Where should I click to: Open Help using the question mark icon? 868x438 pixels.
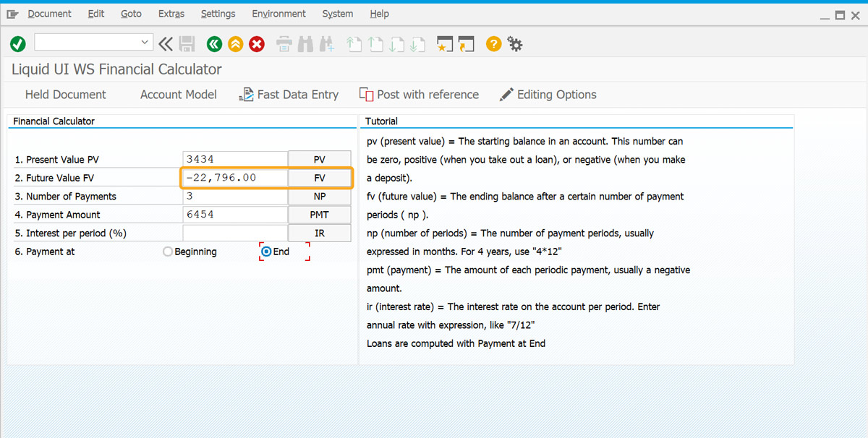(x=493, y=44)
